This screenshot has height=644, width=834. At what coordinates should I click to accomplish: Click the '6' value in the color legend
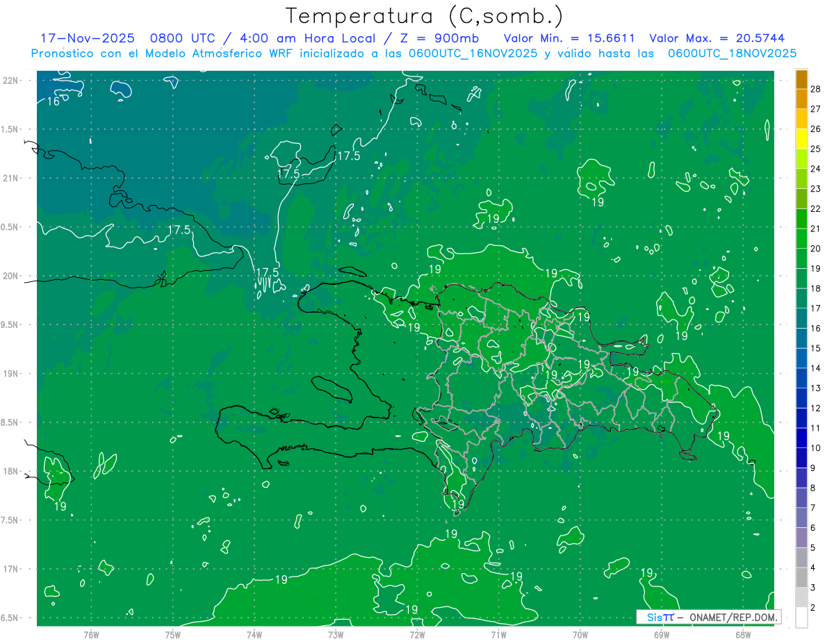(x=814, y=528)
